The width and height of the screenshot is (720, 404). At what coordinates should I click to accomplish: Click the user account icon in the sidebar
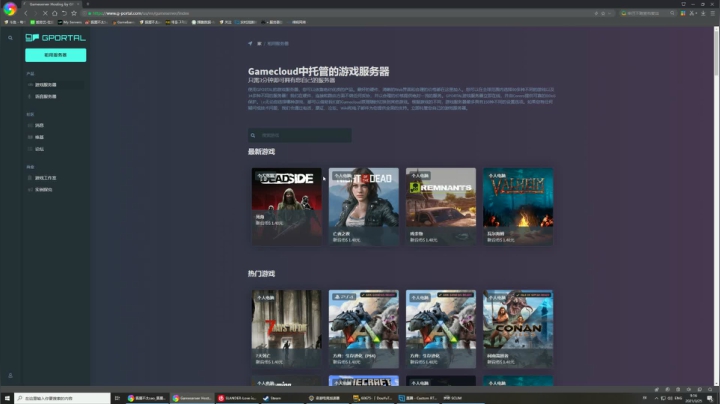(x=10, y=376)
